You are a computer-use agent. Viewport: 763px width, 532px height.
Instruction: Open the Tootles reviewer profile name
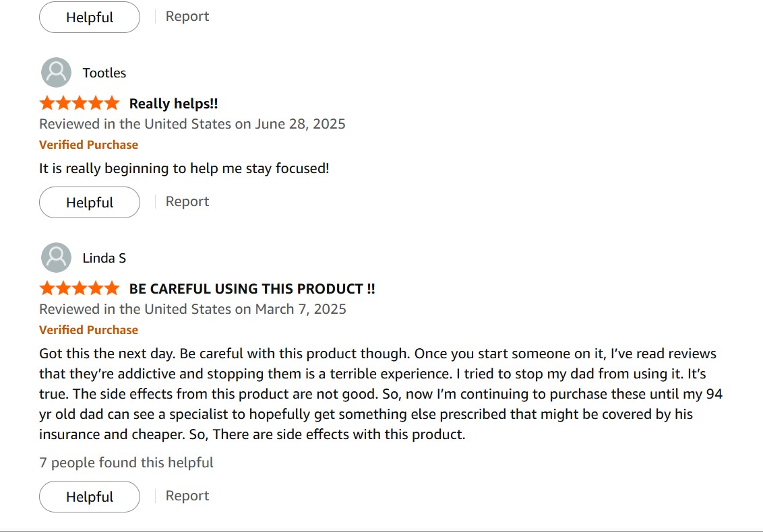[x=104, y=73]
